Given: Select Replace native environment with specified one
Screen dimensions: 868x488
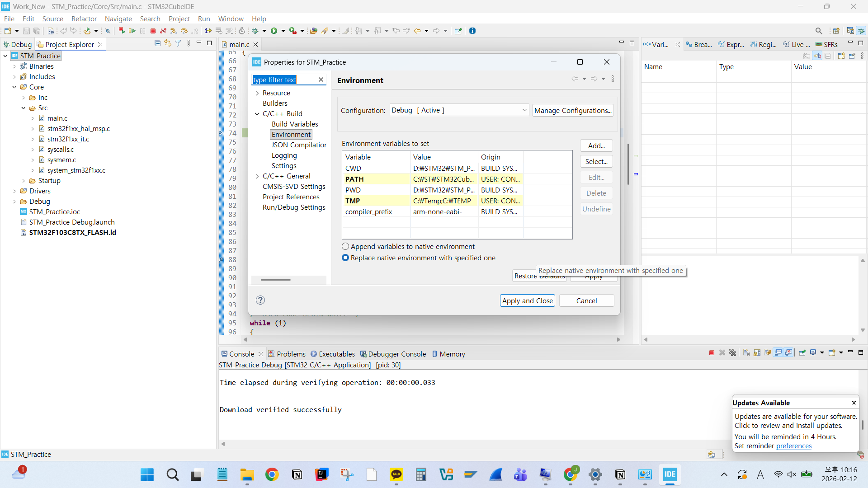Looking at the screenshot, I should [x=346, y=258].
